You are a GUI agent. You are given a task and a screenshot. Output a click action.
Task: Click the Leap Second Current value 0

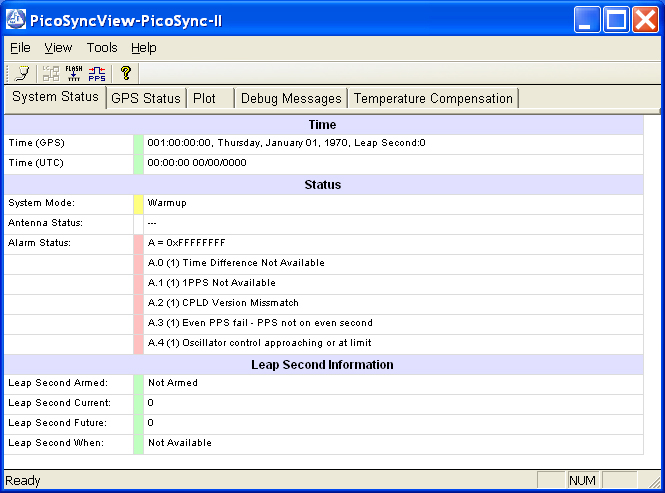(x=151, y=403)
